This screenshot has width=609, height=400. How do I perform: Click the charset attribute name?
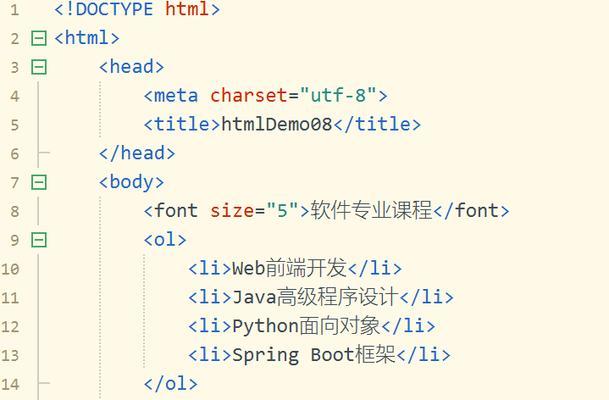249,96
